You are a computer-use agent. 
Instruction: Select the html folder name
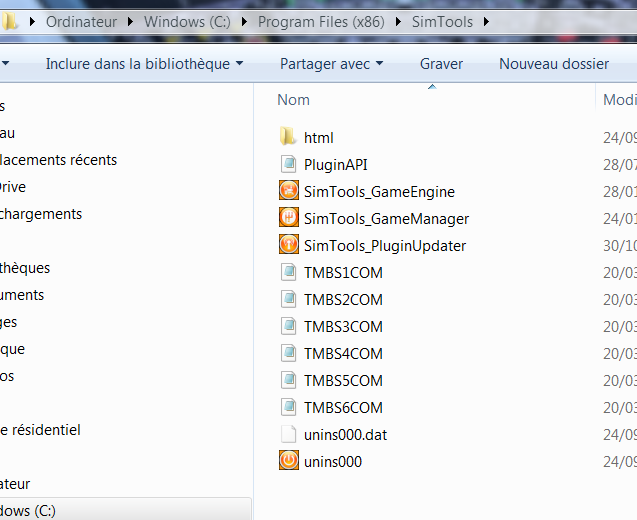tap(318, 138)
